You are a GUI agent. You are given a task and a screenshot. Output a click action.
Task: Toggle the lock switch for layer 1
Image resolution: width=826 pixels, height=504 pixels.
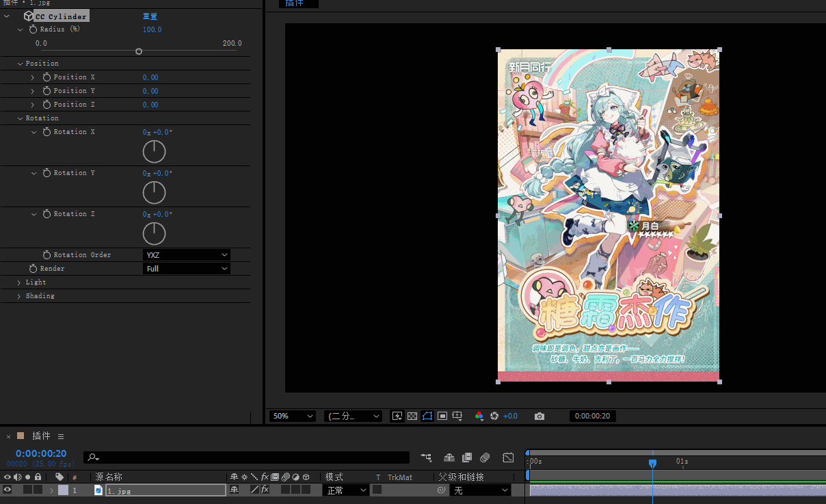pyautogui.click(x=38, y=490)
